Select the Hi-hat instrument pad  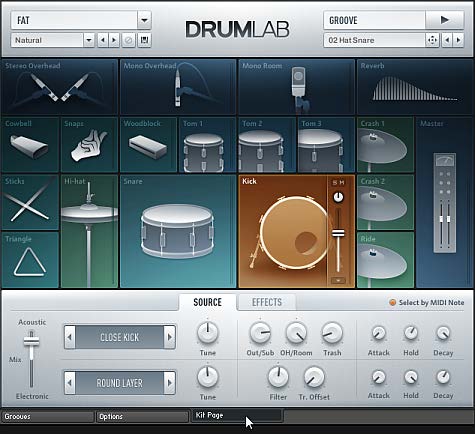(89, 231)
